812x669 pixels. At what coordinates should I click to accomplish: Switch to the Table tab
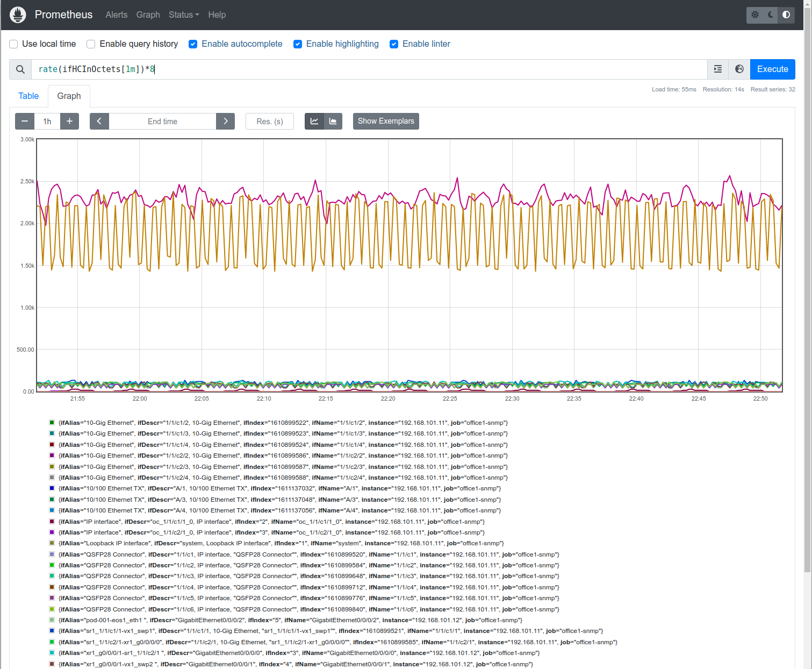click(28, 96)
